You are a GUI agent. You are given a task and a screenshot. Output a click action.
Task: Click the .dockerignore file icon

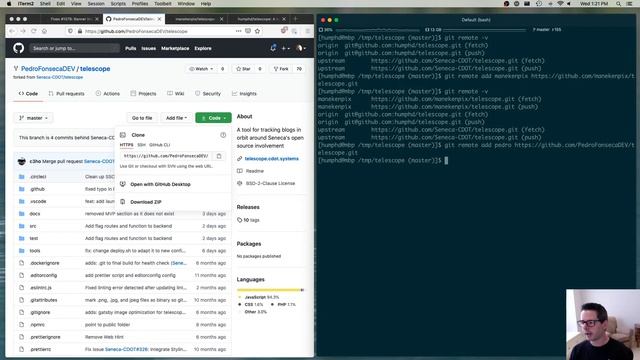[22, 263]
